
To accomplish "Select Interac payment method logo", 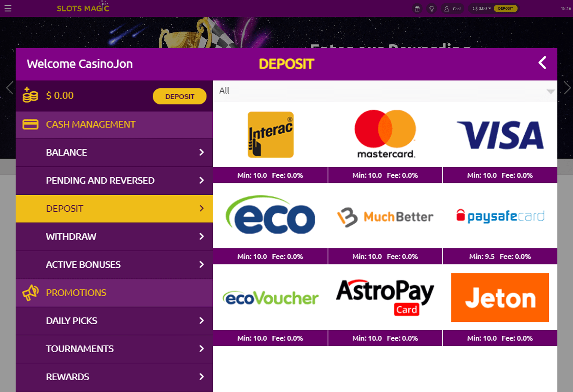I will [x=270, y=135].
